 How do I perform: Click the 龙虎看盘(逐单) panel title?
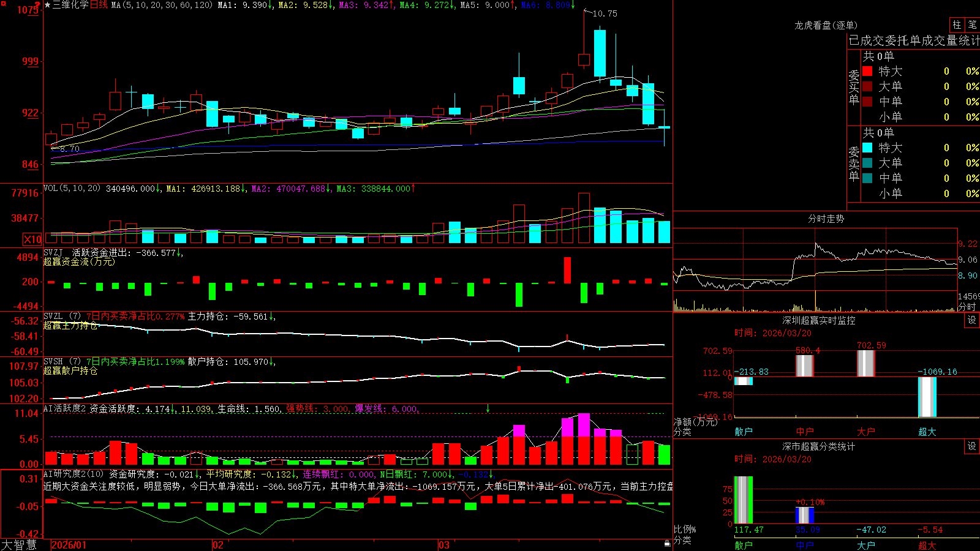point(826,25)
